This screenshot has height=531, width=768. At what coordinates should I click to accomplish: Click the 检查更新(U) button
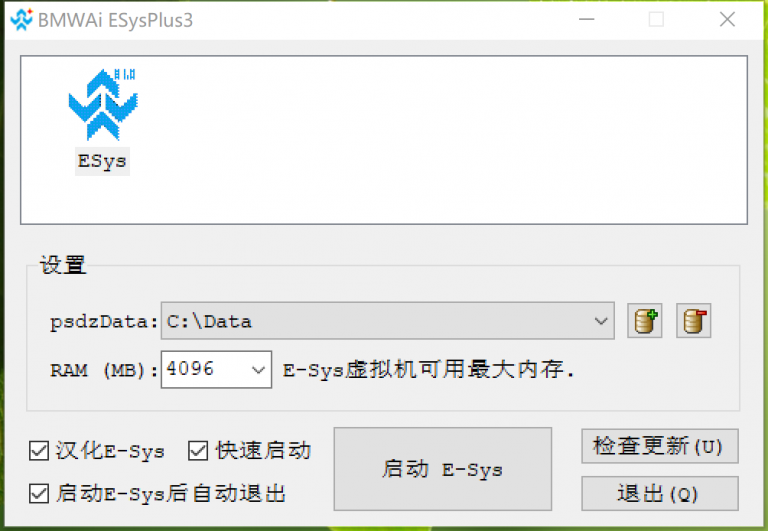tap(660, 446)
